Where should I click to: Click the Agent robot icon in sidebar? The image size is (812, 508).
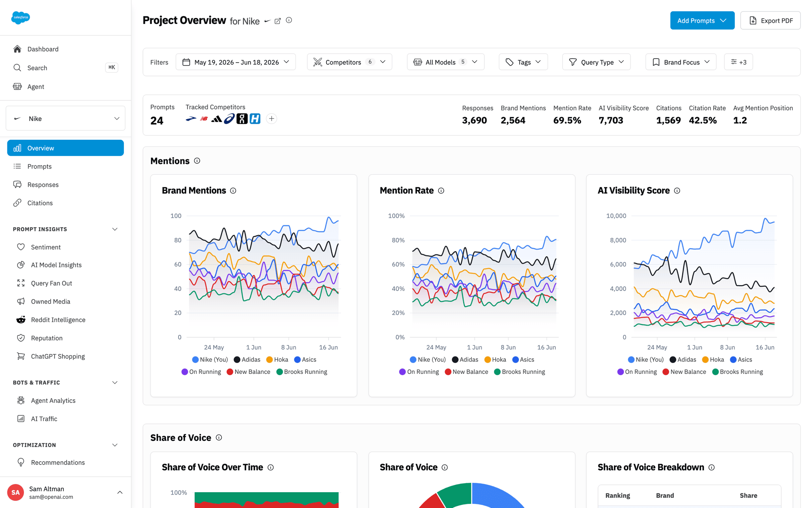coord(17,87)
